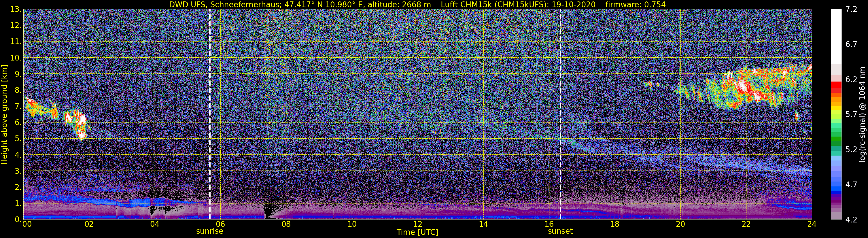Screen dimensions: 868x238
Task: Click the white dashed sunrise marker line
Action: [x=210, y=114]
